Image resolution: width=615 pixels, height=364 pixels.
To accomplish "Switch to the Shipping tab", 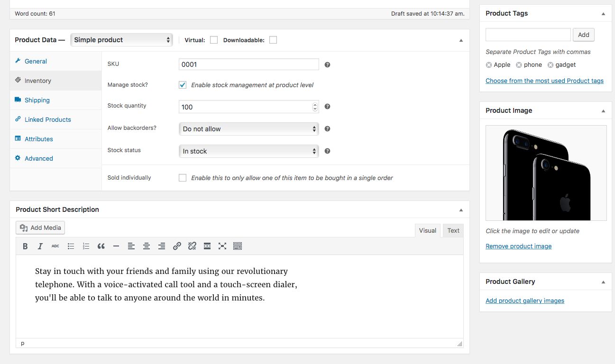I will click(x=37, y=100).
